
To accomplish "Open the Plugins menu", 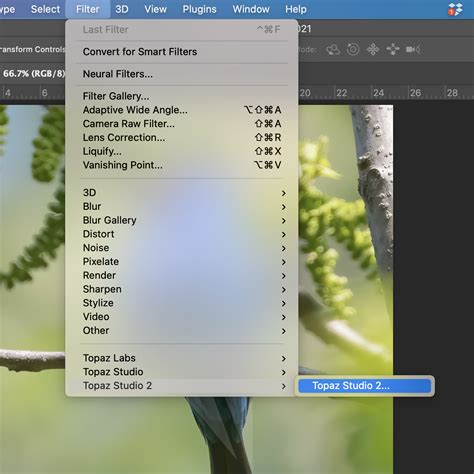I will [199, 9].
